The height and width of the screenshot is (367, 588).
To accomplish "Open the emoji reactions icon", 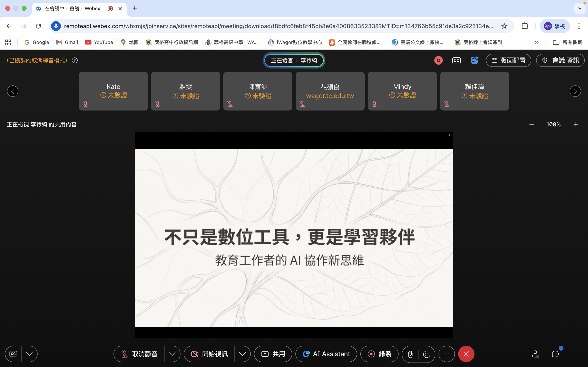I will 427,354.
